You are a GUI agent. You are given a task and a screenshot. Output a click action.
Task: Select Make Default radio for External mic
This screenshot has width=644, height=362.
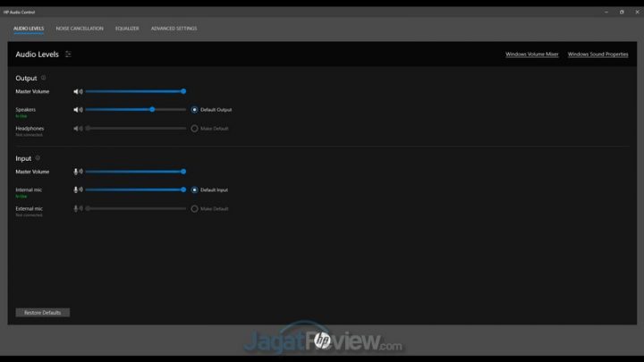pyautogui.click(x=194, y=209)
